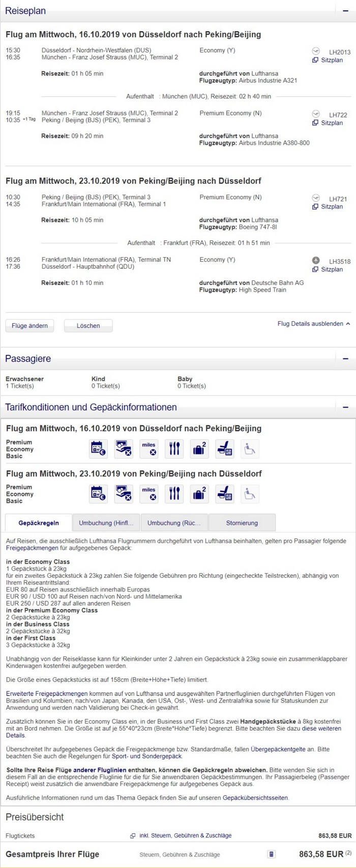Open the Sport- und Sondergepäck link
The image size is (356, 868).
(x=147, y=757)
